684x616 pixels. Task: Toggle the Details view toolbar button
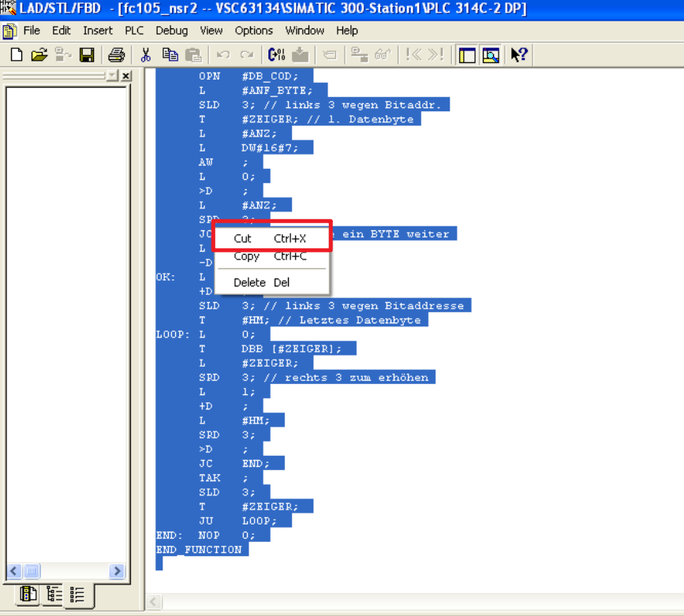coord(491,54)
